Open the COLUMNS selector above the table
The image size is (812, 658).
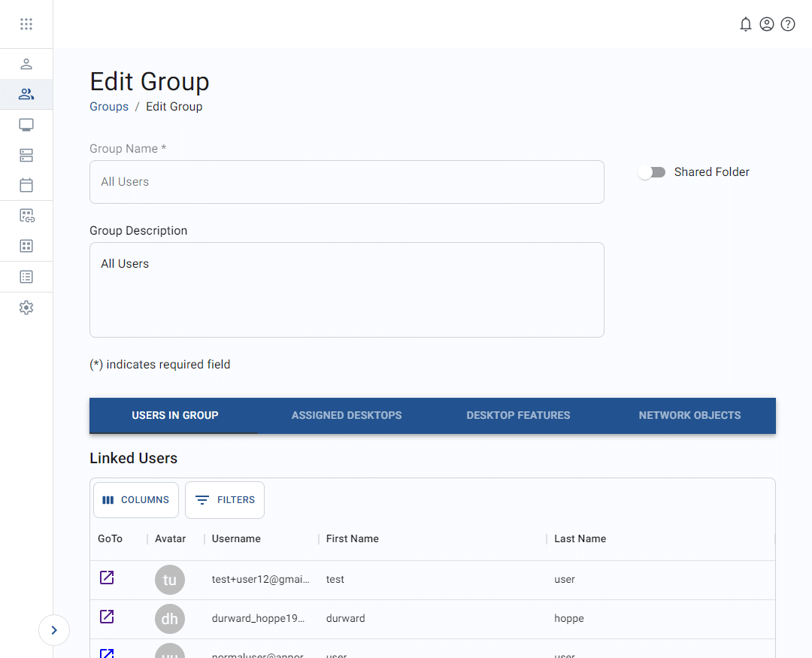[x=135, y=499]
